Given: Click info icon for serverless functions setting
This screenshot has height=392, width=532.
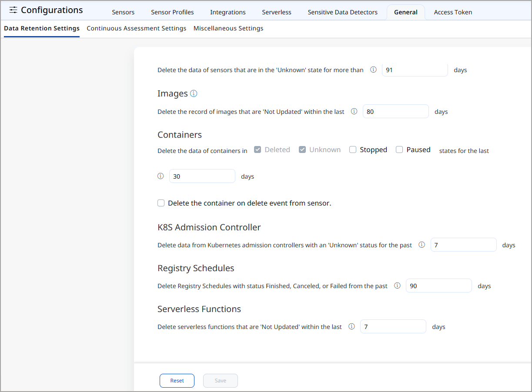Looking at the screenshot, I should (x=351, y=326).
